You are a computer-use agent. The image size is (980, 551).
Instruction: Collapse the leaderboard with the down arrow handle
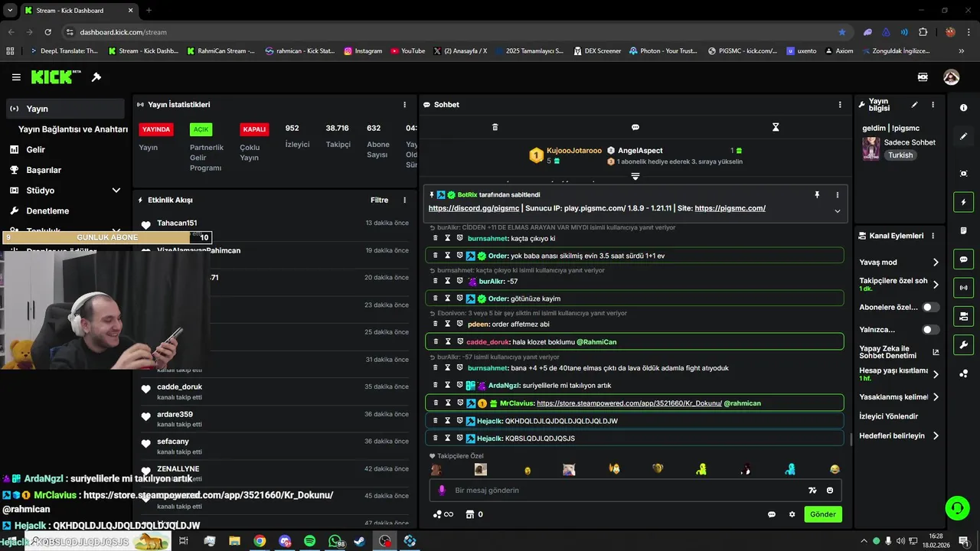click(x=635, y=177)
